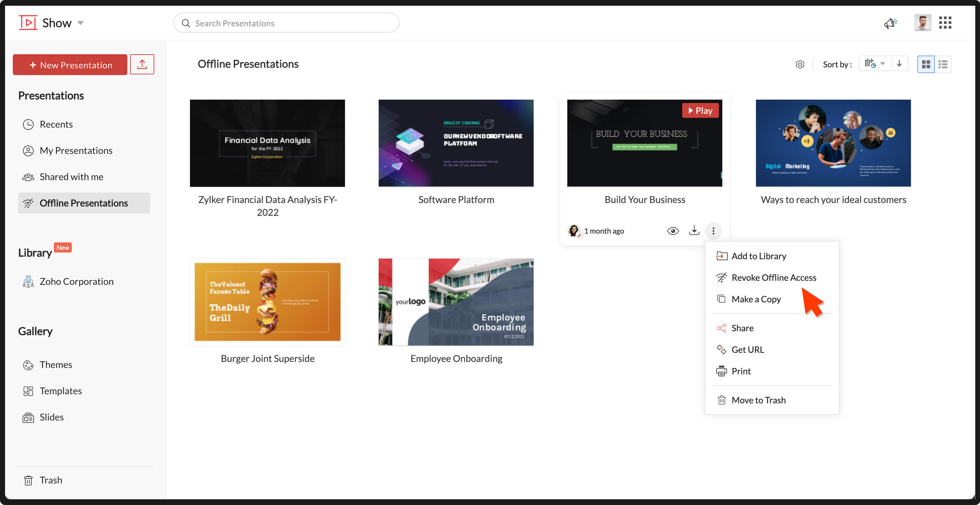Download the Build Your Business presentation

[694, 230]
